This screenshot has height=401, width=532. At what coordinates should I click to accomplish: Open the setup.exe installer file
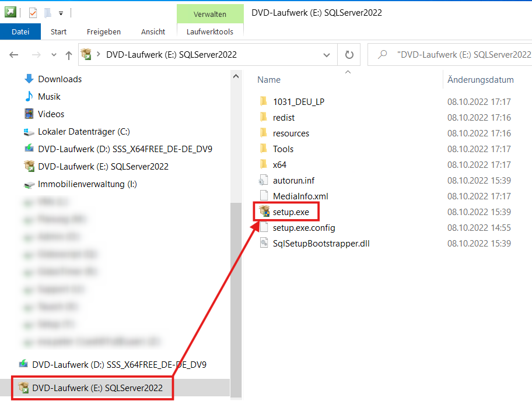click(290, 212)
